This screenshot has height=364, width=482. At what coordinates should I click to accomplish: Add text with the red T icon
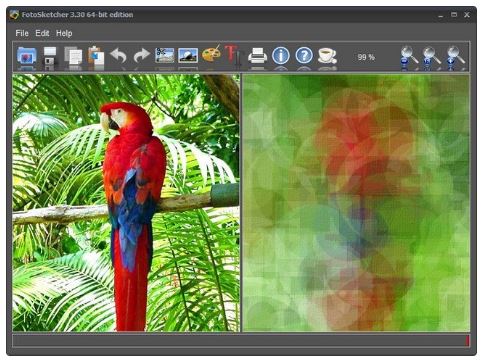pyautogui.click(x=232, y=55)
